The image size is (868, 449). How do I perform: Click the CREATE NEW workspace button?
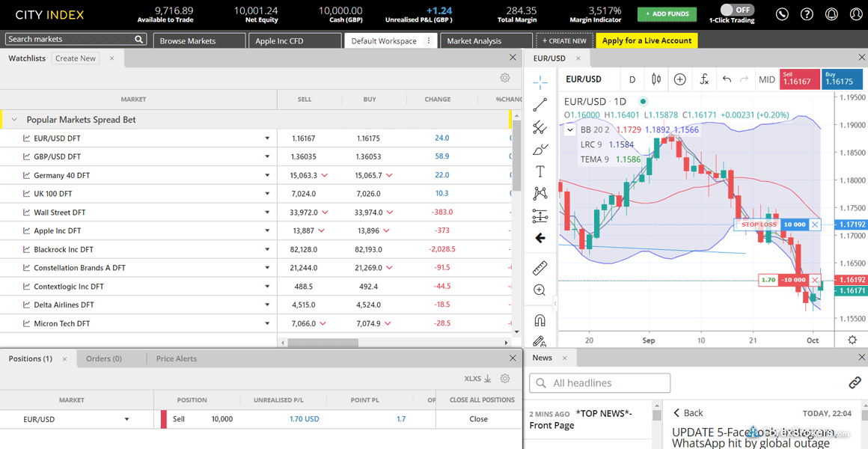(x=564, y=41)
